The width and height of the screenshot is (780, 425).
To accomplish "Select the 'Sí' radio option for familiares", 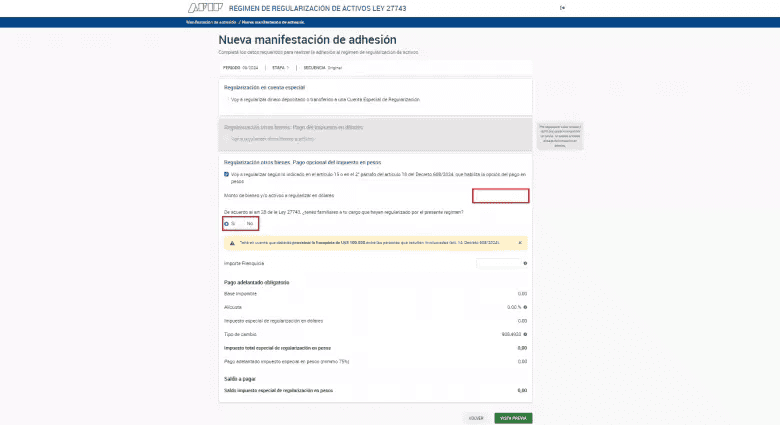I will tap(227, 224).
